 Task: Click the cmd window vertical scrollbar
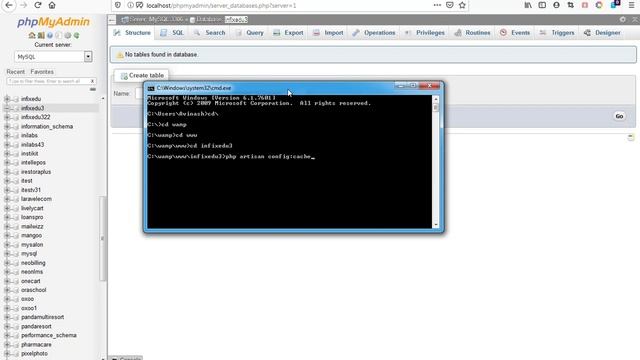click(x=436, y=162)
